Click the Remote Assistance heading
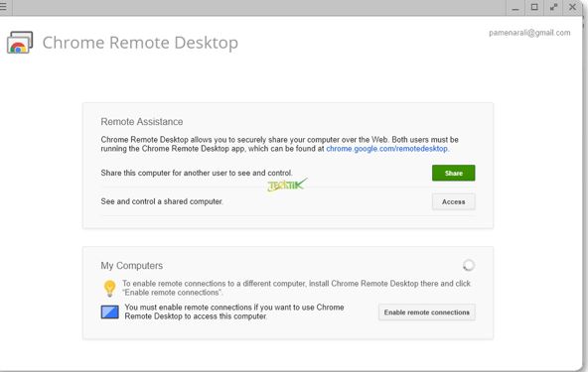Image resolution: width=588 pixels, height=372 pixels. click(142, 122)
